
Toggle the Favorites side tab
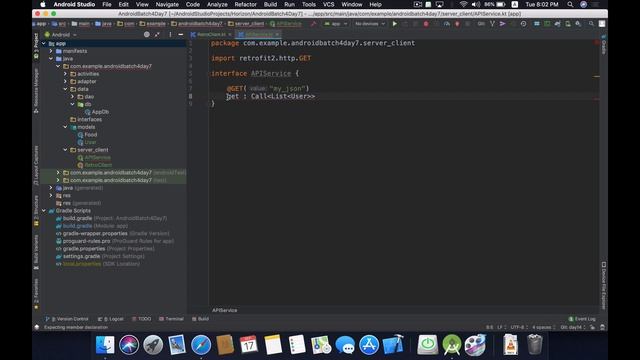pos(36,294)
